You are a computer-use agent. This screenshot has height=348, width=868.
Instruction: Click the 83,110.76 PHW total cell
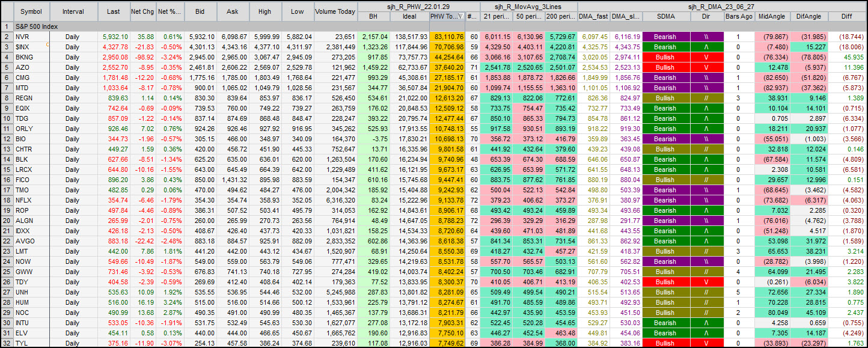pos(447,37)
